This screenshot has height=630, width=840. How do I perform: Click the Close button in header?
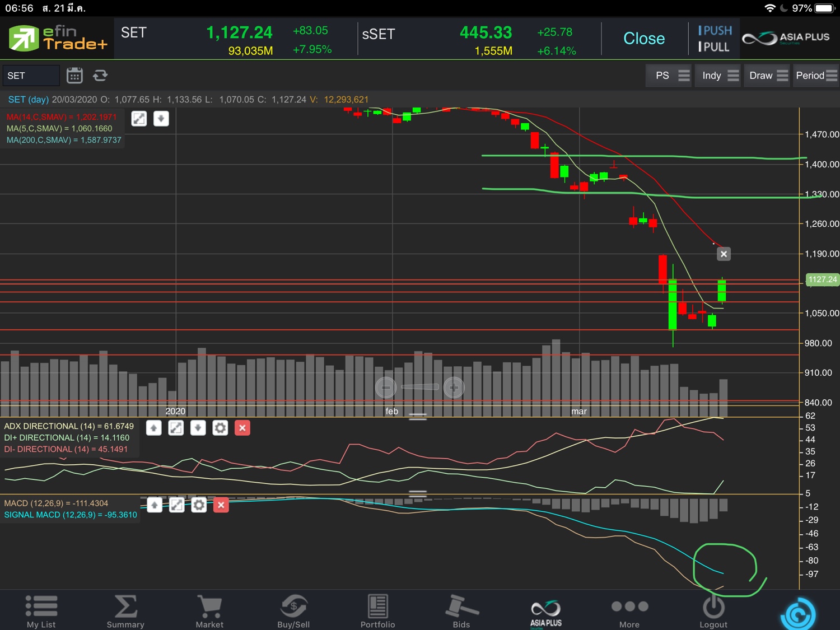[644, 38]
